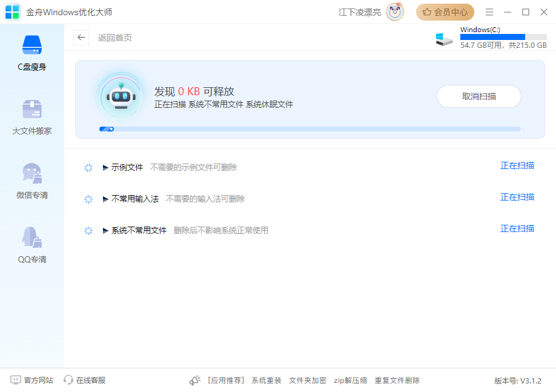Click the 系统不常用文件 row label
Viewport: 556px width, 392px height.
(x=139, y=231)
